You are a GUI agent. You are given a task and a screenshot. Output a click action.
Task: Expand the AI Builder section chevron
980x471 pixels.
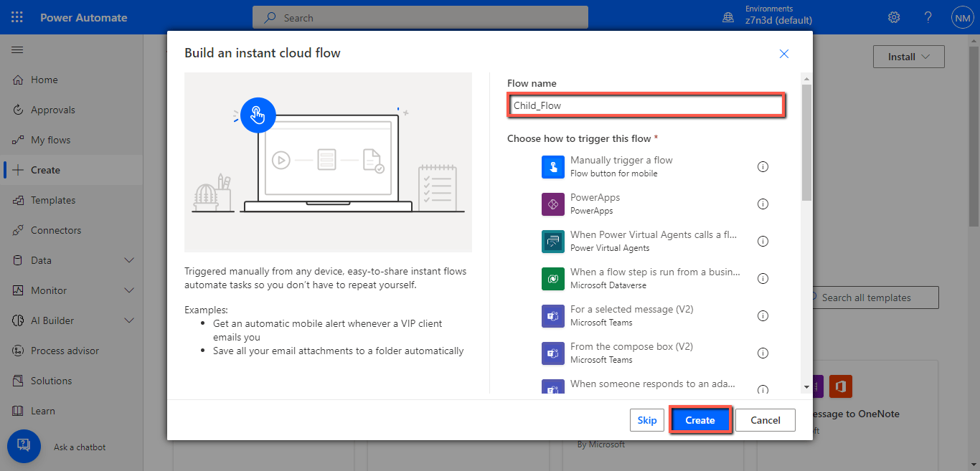(129, 320)
